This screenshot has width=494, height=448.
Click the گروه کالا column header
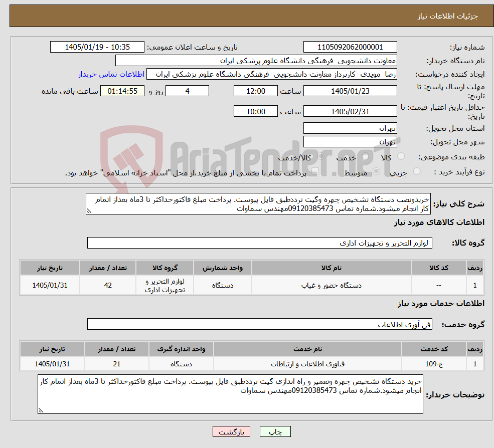pos(165,268)
